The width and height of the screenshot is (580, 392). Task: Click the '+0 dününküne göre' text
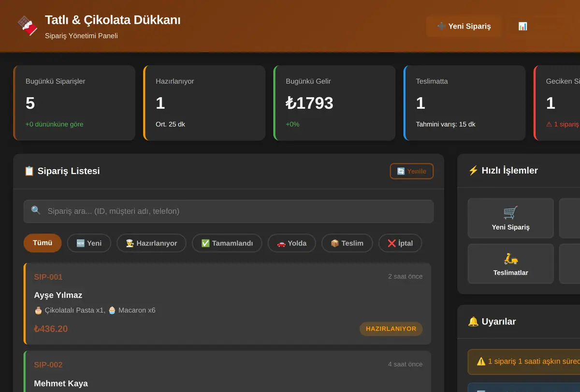click(x=54, y=124)
